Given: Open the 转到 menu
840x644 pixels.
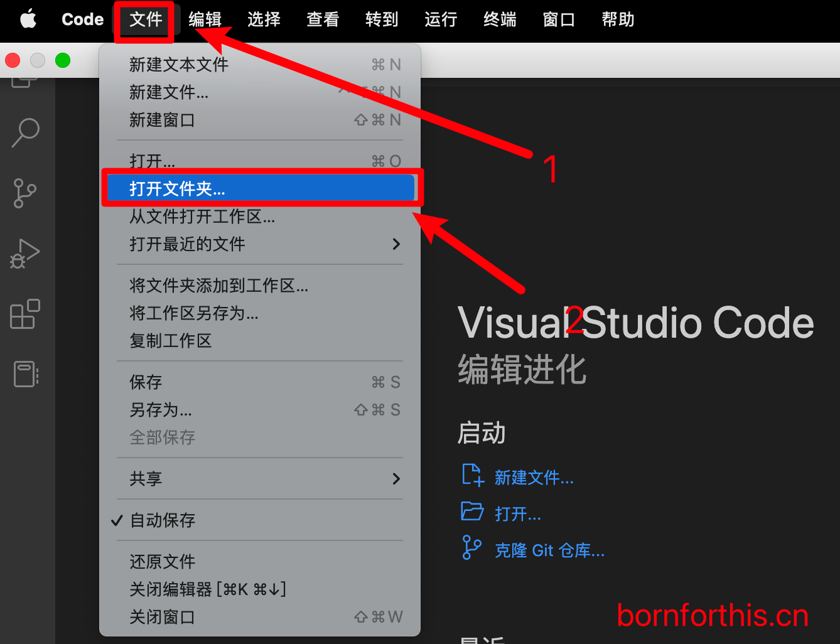Looking at the screenshot, I should (x=382, y=19).
